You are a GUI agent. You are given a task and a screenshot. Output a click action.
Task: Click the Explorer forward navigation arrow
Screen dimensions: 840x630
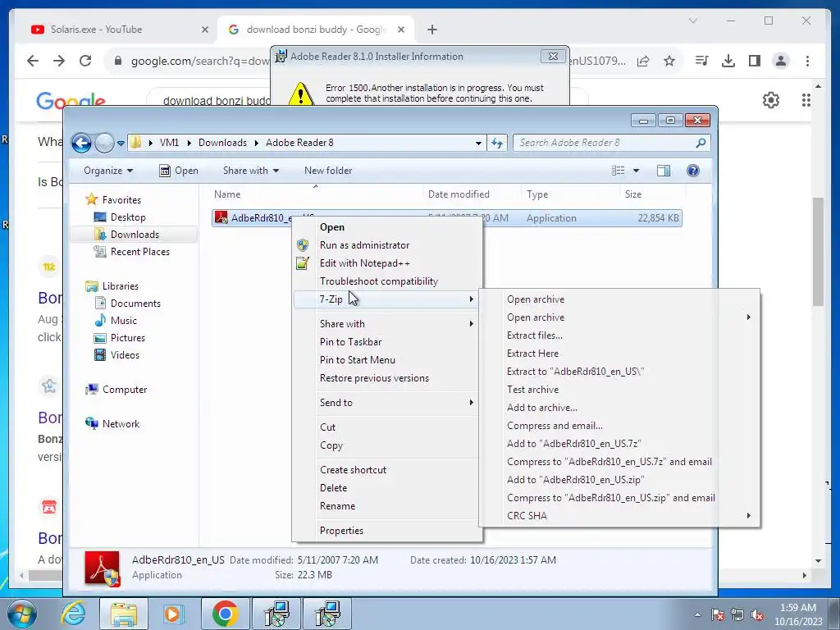[104, 143]
